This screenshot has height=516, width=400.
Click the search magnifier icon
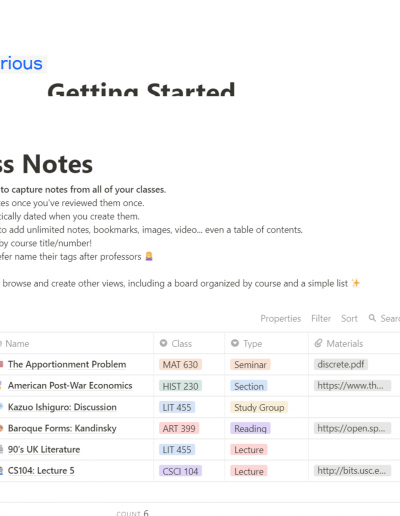(372, 318)
